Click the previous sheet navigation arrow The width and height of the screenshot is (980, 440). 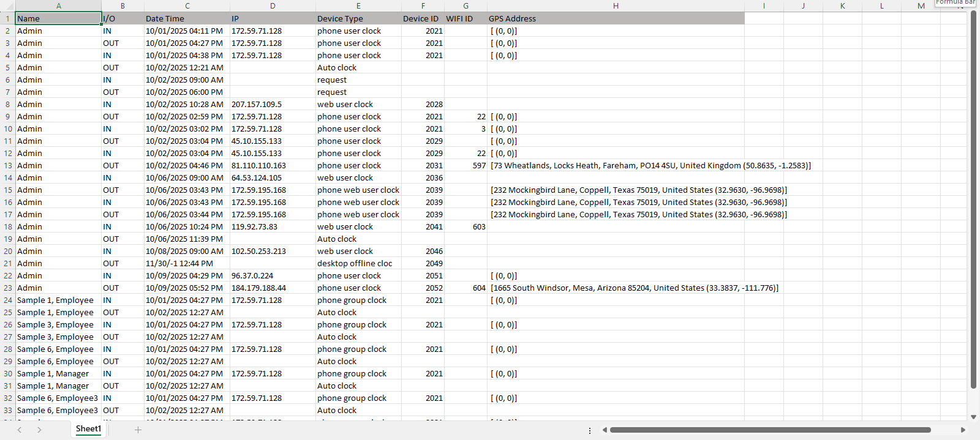tap(20, 430)
